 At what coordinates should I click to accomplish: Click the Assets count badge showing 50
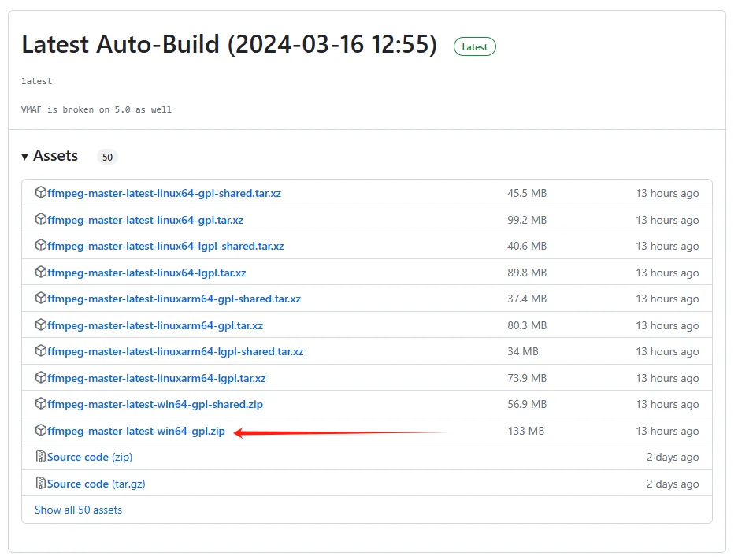coord(107,157)
